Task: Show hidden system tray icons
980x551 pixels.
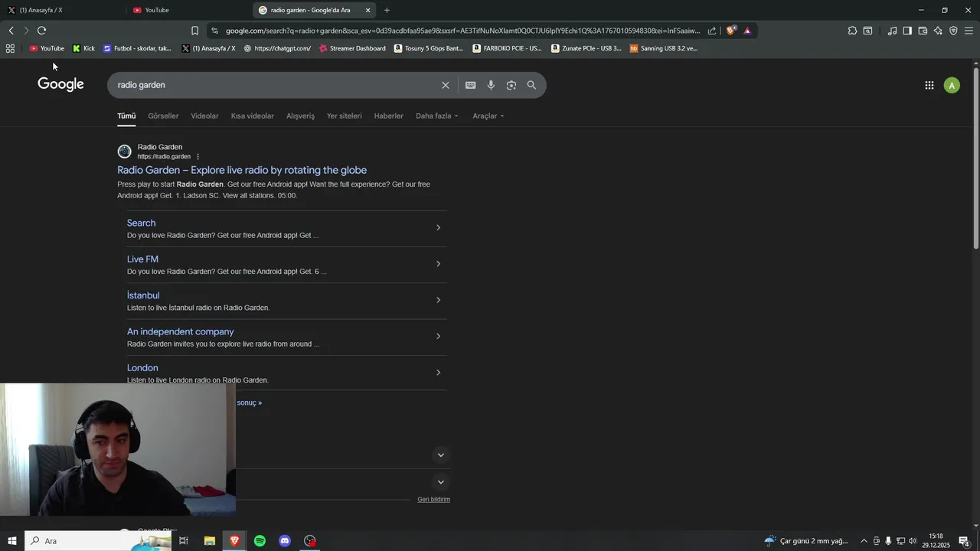Action: tap(864, 541)
